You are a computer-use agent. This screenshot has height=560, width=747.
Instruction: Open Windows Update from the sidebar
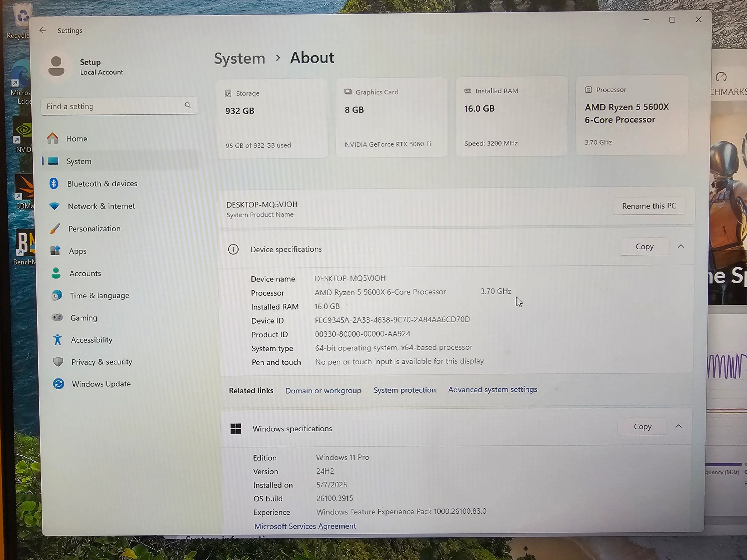101,384
